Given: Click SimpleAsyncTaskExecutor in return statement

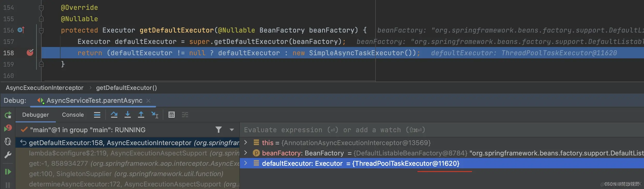Looking at the screenshot, I should click(357, 53).
